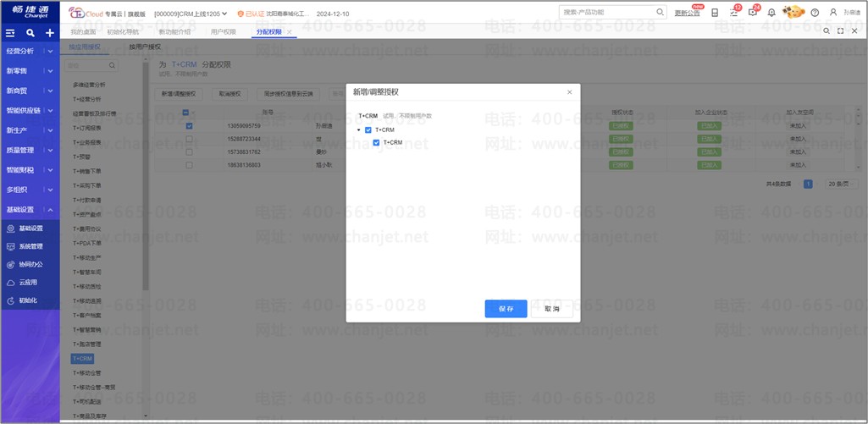Viewport: 868px width, 424px height.
Task: Open the [000009]CRM上线1205 account dropdown
Action: 191,14
